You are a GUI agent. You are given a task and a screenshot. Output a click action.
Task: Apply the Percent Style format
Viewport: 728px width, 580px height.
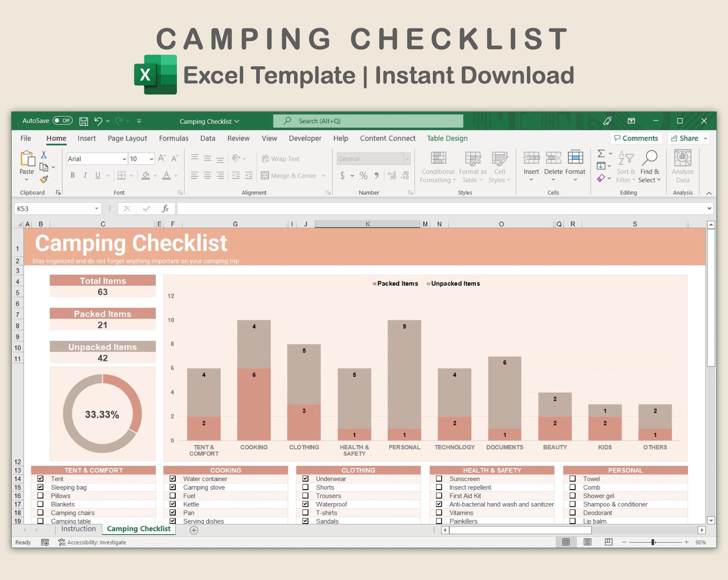[363, 175]
